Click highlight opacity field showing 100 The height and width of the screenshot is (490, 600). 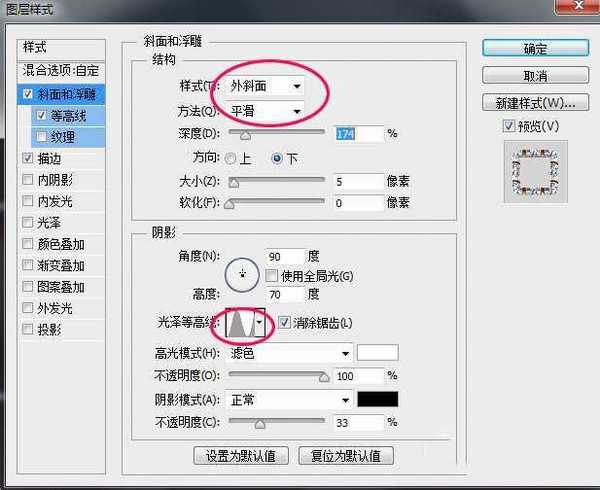[359, 376]
